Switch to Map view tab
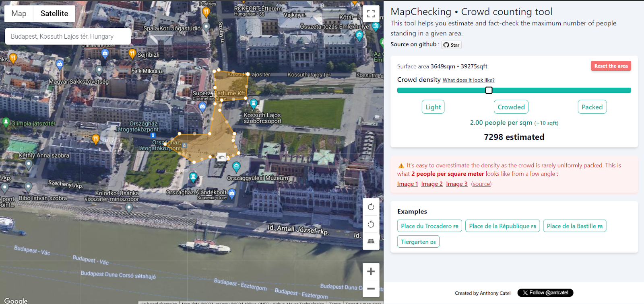 [x=19, y=13]
